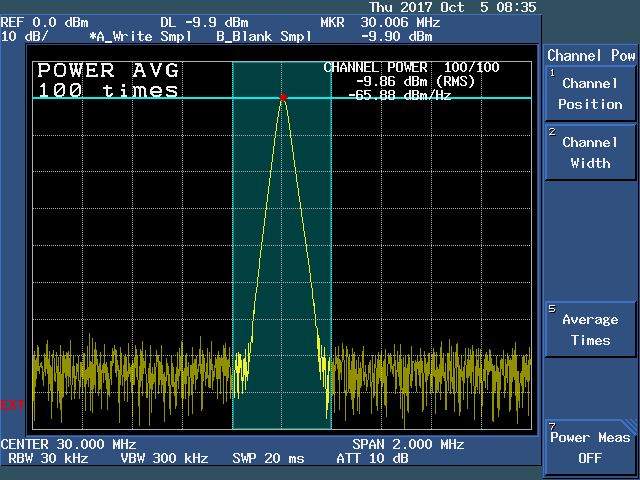Click the SWP 20 ms setting
The height and width of the screenshot is (480, 640).
269,458
